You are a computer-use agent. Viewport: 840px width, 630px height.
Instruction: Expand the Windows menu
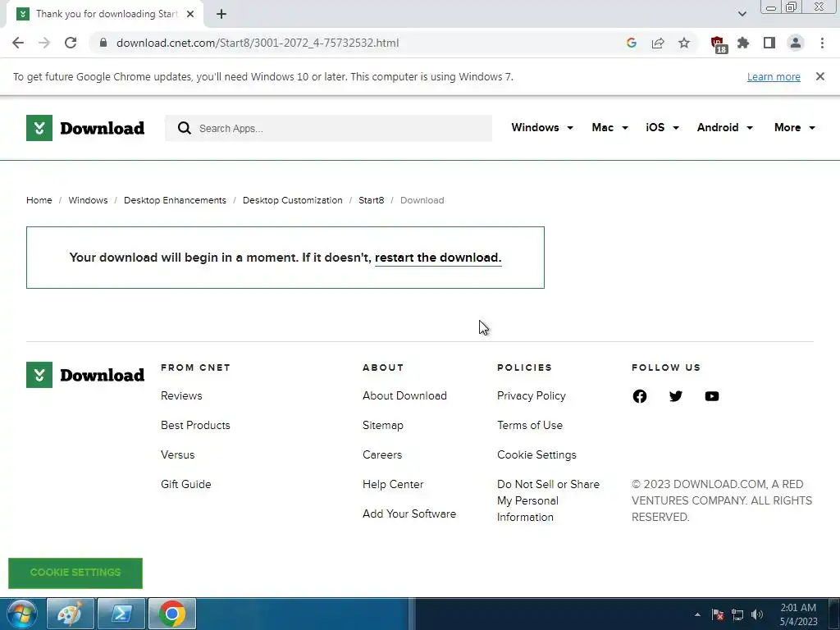[x=542, y=127]
